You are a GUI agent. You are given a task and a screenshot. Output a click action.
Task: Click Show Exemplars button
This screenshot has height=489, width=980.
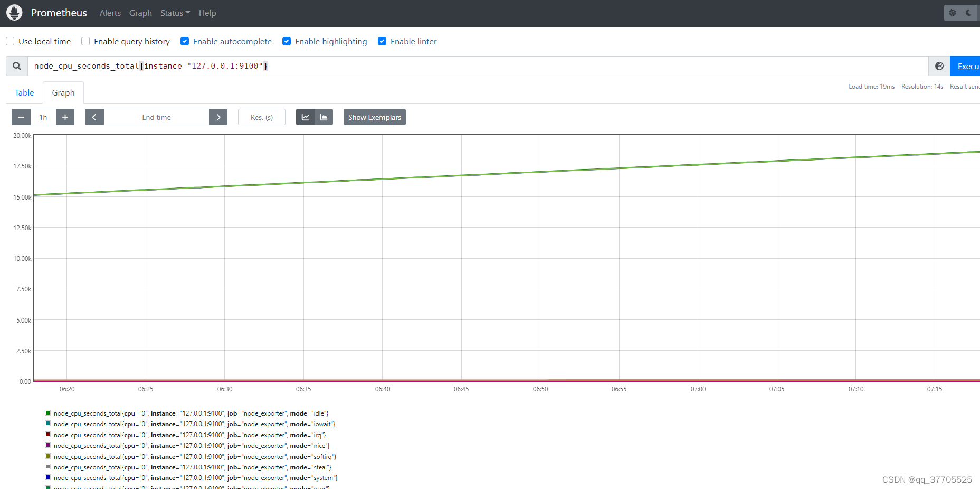[x=375, y=117]
